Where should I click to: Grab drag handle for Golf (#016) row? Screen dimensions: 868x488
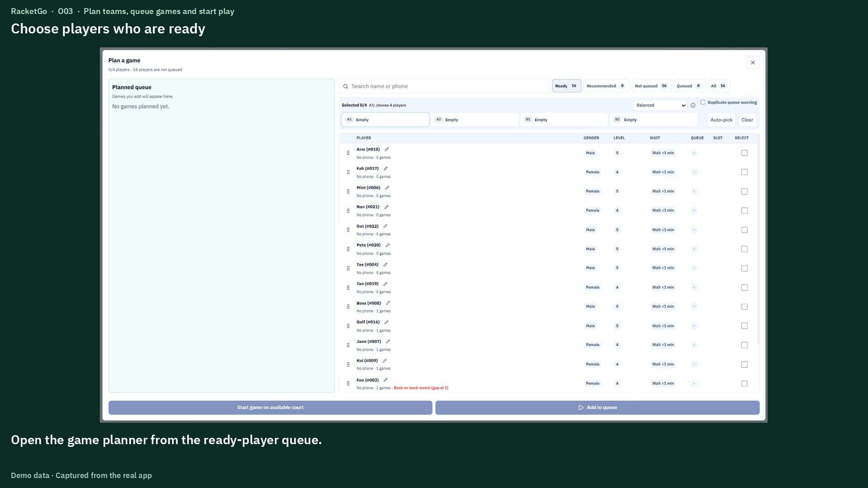(348, 326)
